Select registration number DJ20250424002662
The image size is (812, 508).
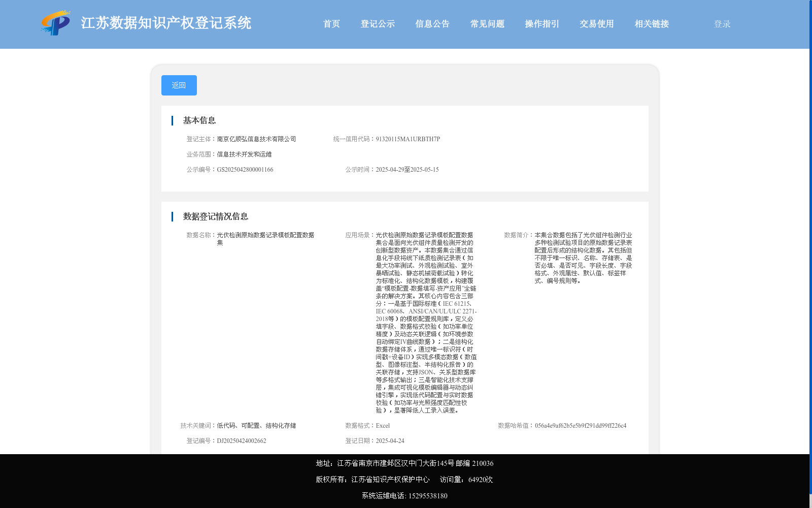pos(242,441)
